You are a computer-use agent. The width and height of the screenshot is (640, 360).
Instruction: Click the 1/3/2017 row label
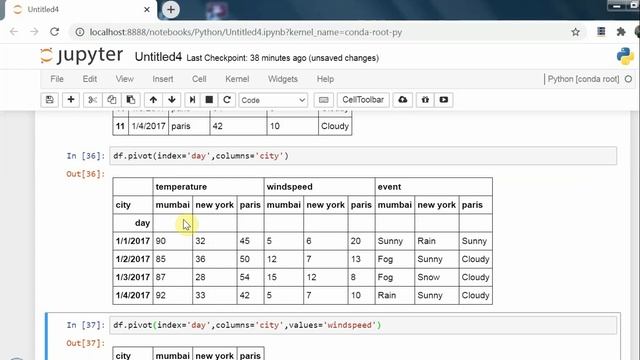(133, 277)
